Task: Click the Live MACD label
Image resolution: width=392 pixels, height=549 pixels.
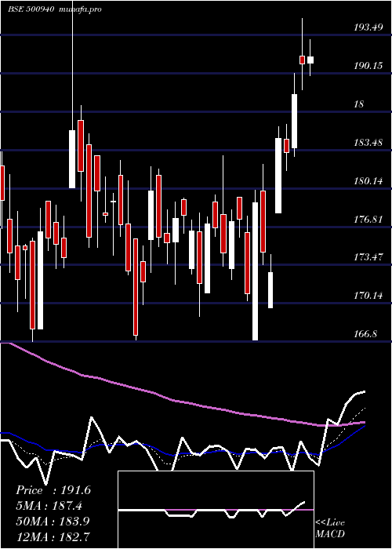Action: click(330, 529)
